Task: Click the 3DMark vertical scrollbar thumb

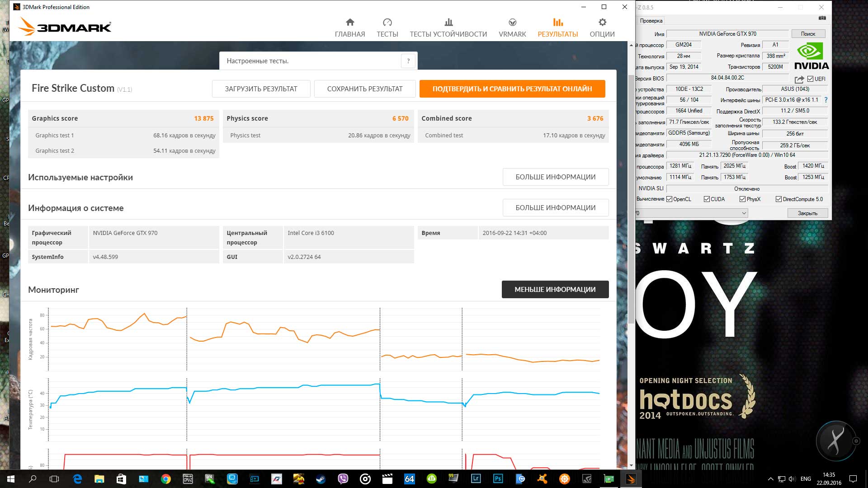Action: coord(631,199)
